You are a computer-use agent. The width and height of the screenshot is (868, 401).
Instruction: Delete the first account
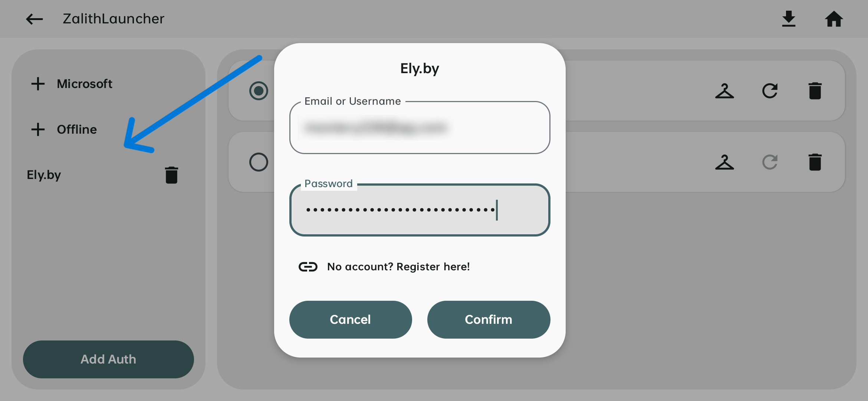pos(815,91)
